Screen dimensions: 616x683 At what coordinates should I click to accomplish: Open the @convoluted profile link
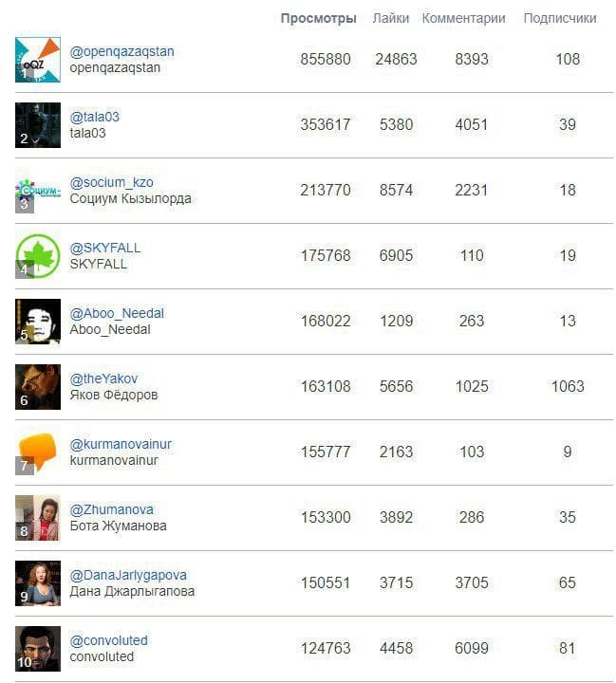tap(108, 640)
